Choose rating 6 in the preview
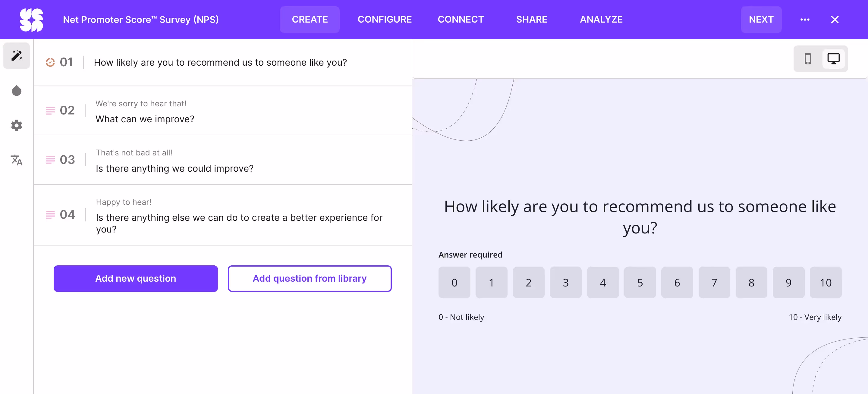Image resolution: width=868 pixels, height=394 pixels. coord(677,282)
